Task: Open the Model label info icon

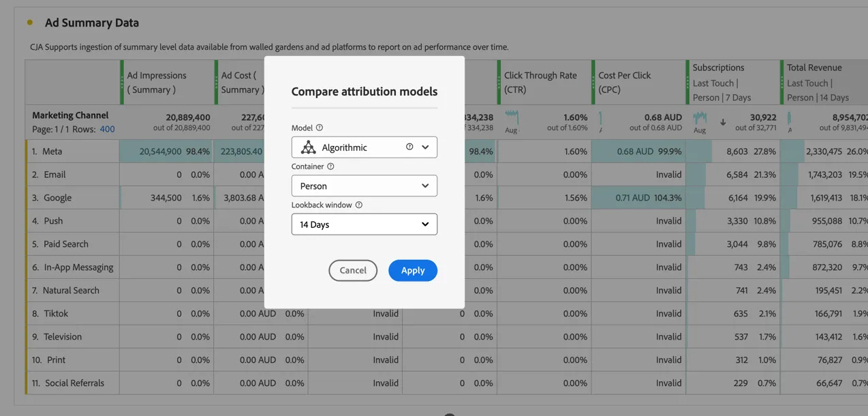Action: [x=320, y=128]
